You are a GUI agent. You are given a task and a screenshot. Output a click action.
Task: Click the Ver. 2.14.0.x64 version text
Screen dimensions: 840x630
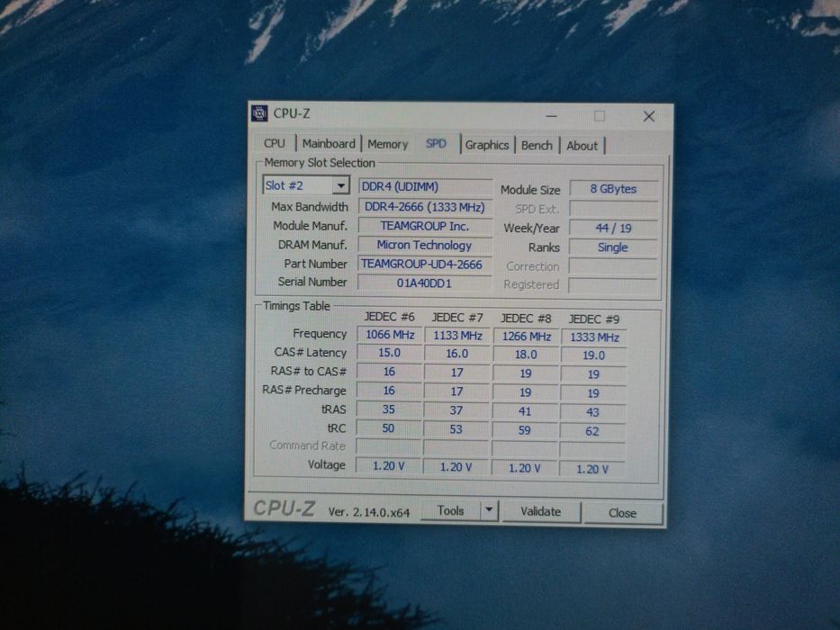(x=368, y=513)
